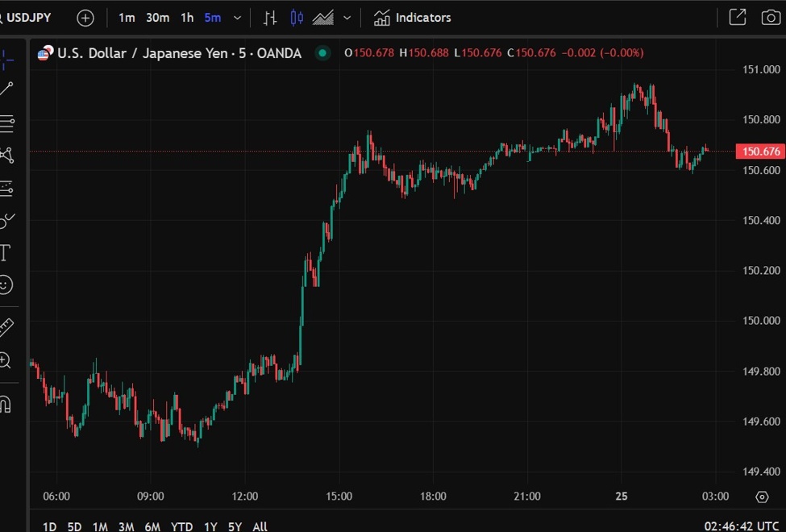Take a chart snapshot with camera icon

pos(770,17)
